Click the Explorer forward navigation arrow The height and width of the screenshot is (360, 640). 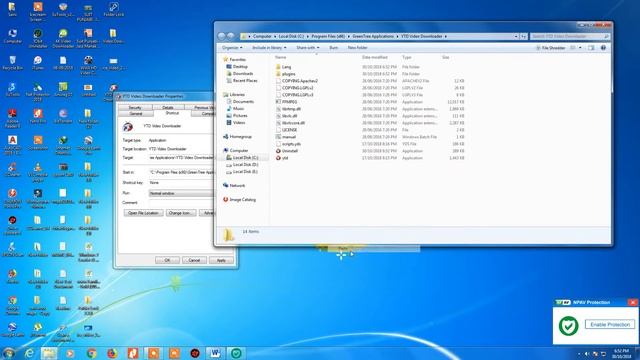(231, 36)
